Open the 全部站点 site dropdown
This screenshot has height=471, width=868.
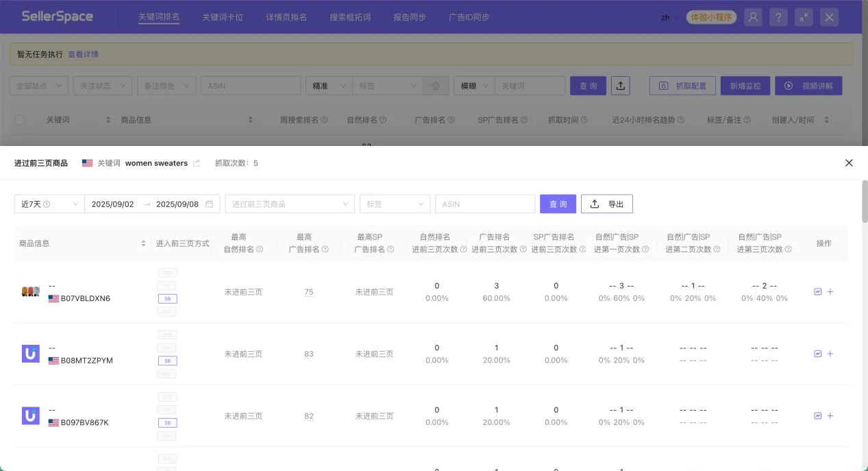pos(39,86)
